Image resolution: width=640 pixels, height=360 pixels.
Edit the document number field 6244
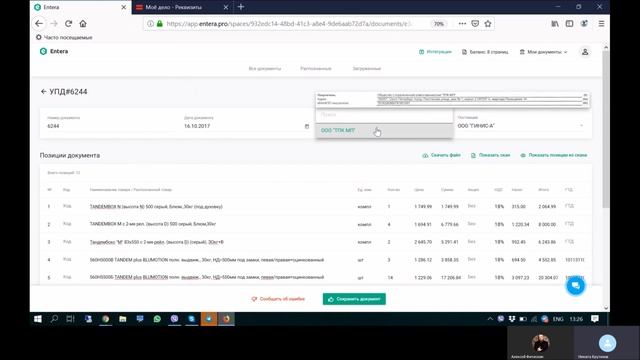pos(111,126)
